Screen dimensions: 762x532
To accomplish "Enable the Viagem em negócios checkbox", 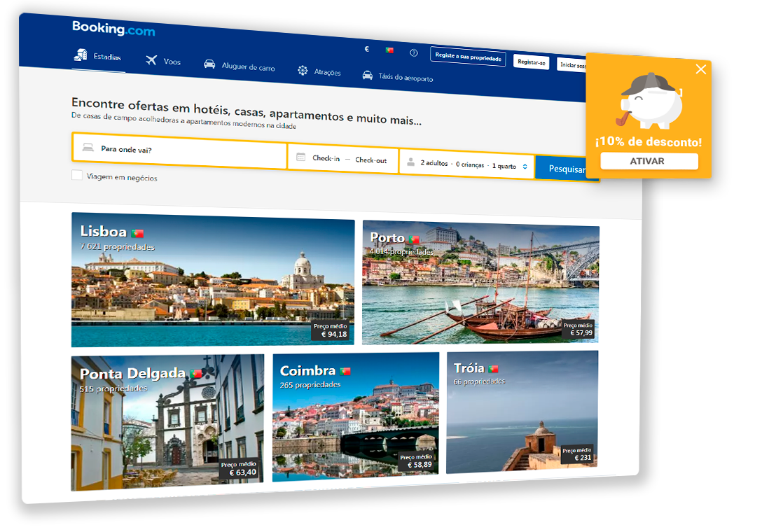I will [77, 176].
